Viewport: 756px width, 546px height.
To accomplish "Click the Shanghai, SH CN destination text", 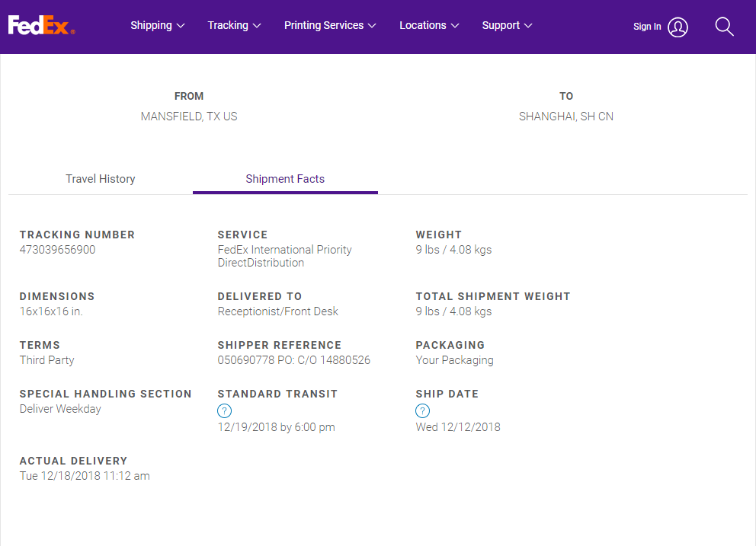I will point(566,117).
